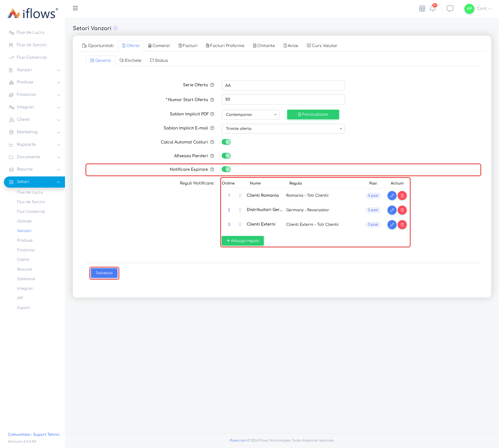The width and height of the screenshot is (499, 448).
Task: Open Sablon Implicit PDF dropdown
Action: [250, 114]
